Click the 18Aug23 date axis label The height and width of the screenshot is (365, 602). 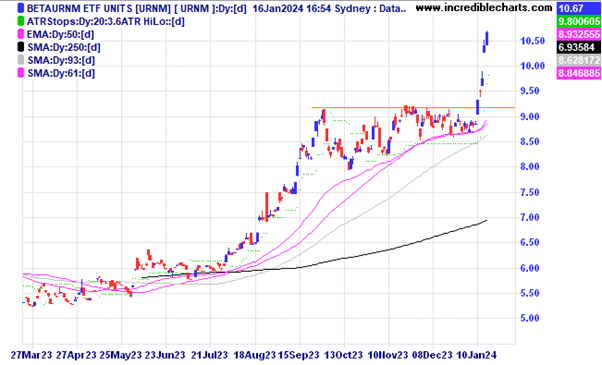point(255,355)
